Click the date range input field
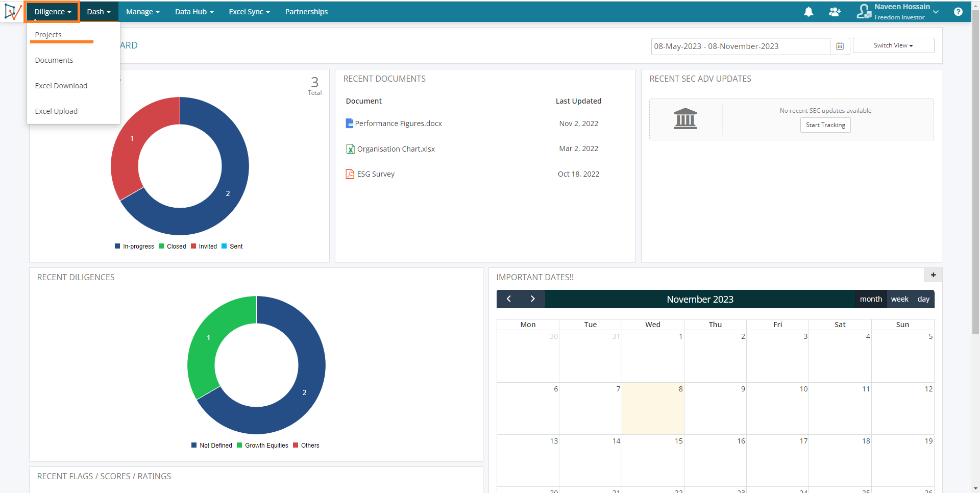Viewport: 980px width, 493px height. click(x=741, y=46)
